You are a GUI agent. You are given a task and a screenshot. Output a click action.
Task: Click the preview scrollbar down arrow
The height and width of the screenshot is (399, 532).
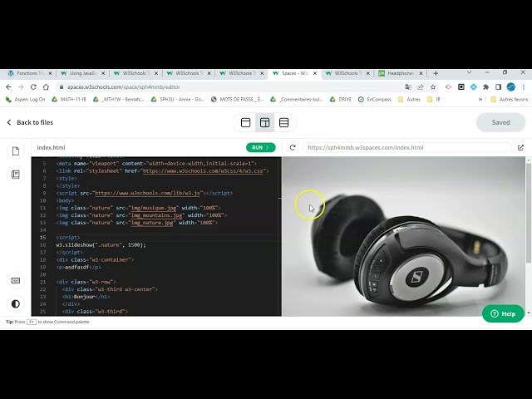529,313
